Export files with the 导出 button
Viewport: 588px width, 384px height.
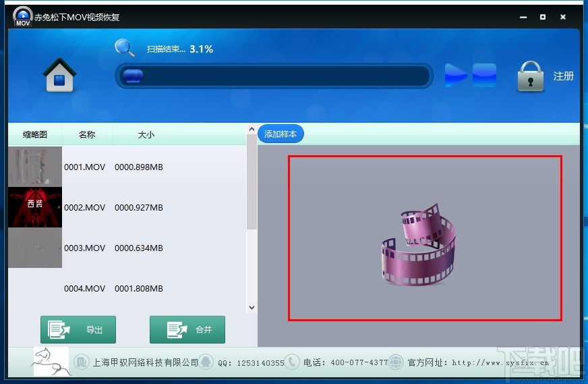[78, 329]
